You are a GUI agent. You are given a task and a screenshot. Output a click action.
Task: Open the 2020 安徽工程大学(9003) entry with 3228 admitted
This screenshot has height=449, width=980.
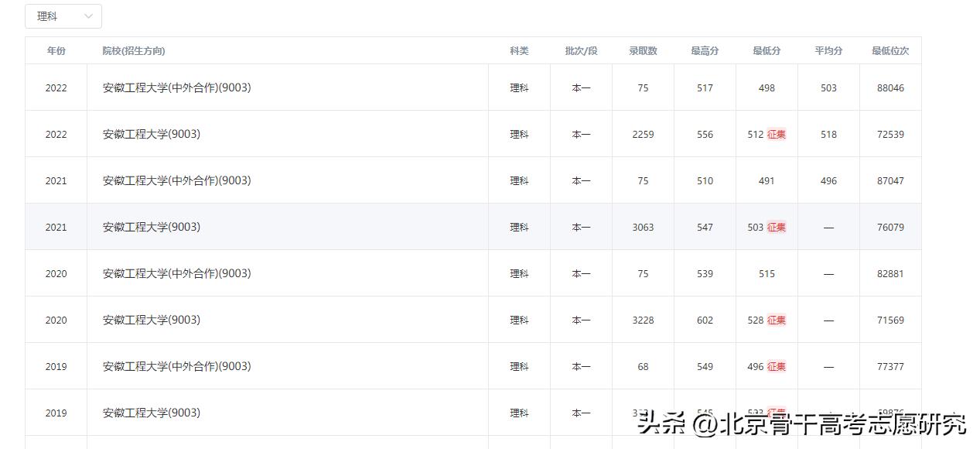(x=152, y=320)
